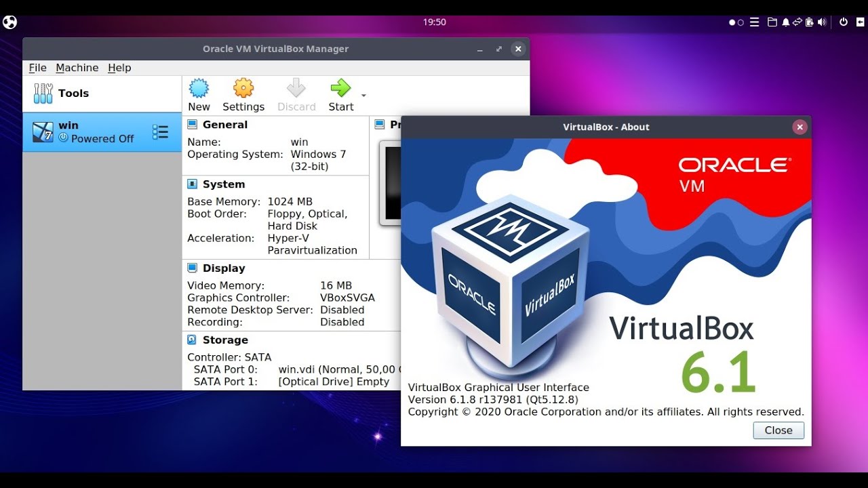This screenshot has height=488, width=868.
Task: Minimize the VirtualBox Manager window
Action: tap(480, 49)
